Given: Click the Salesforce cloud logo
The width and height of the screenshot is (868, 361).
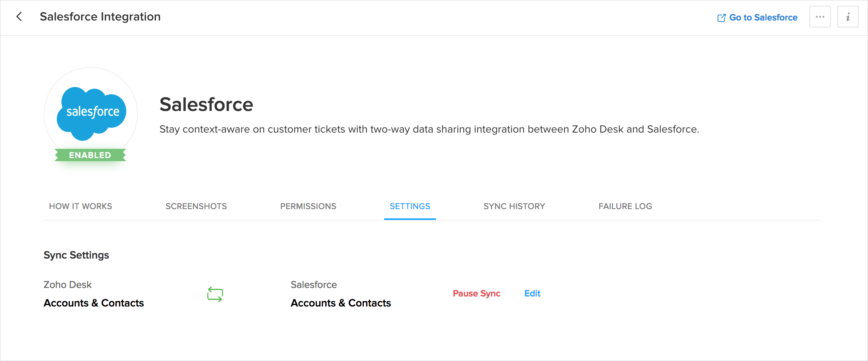Looking at the screenshot, I should [91, 112].
